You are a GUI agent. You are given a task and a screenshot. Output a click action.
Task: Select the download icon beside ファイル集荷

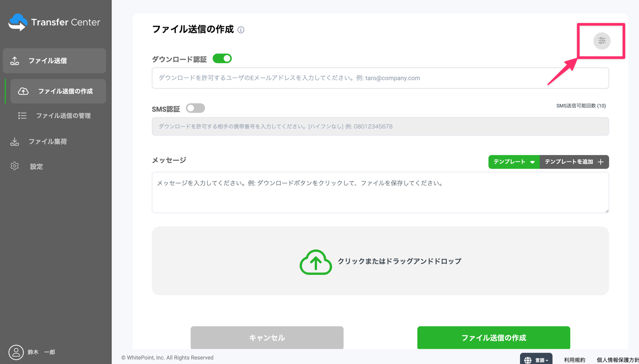[15, 141]
